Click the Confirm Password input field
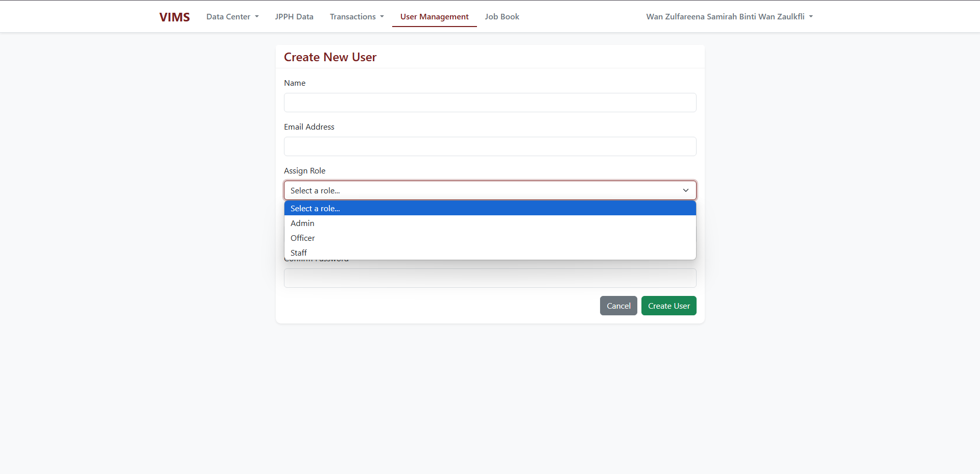Viewport: 980px width, 474px height. point(490,279)
